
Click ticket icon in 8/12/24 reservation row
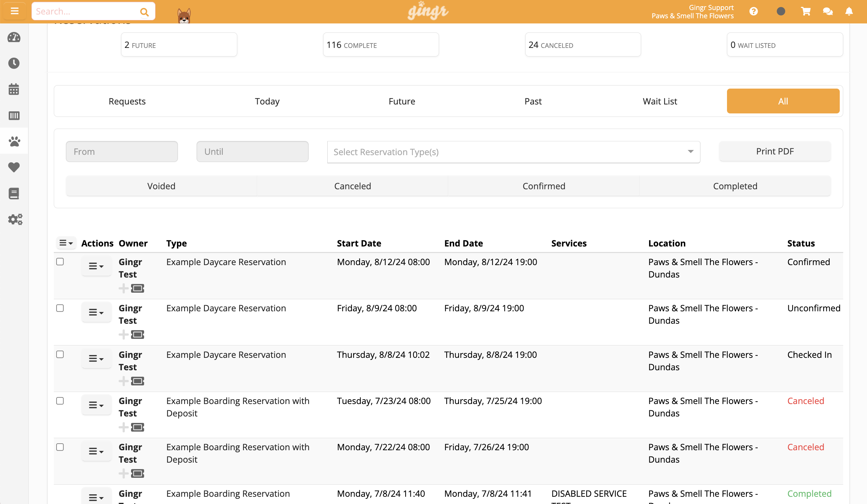pos(137,288)
